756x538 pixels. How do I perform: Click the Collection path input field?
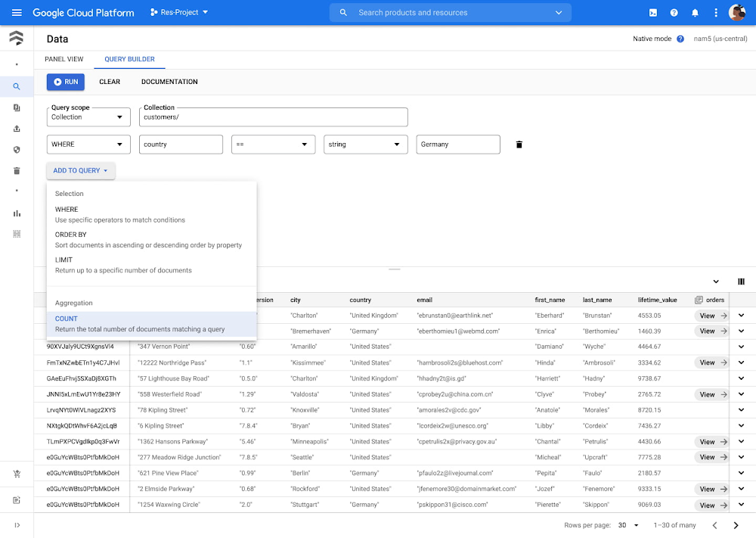(x=274, y=117)
